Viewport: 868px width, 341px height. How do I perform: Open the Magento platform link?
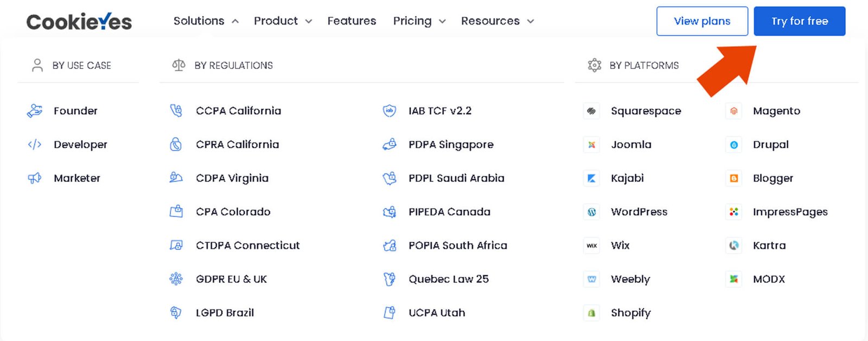point(777,111)
